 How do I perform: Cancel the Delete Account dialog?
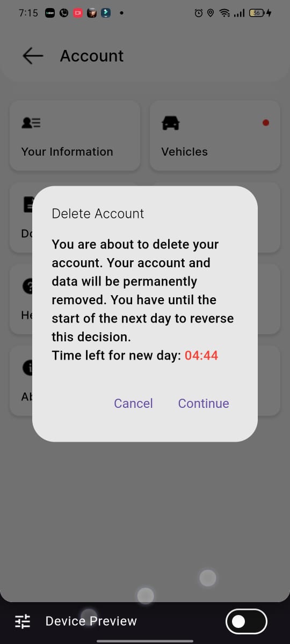point(133,404)
